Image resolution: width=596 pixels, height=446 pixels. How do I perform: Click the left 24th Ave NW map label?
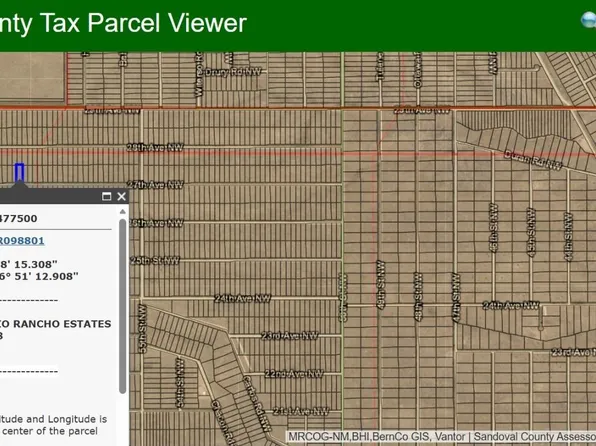pos(243,298)
